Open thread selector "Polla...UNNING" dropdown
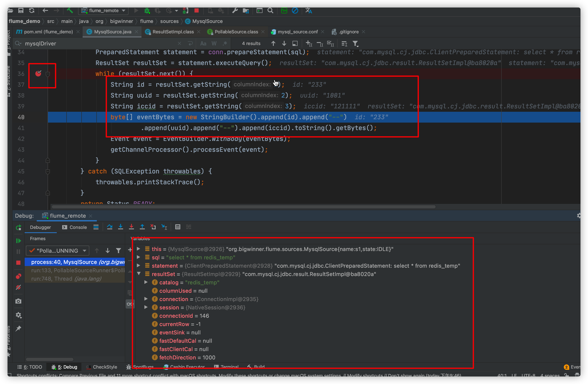This screenshot has height=384, width=588. tap(58, 251)
